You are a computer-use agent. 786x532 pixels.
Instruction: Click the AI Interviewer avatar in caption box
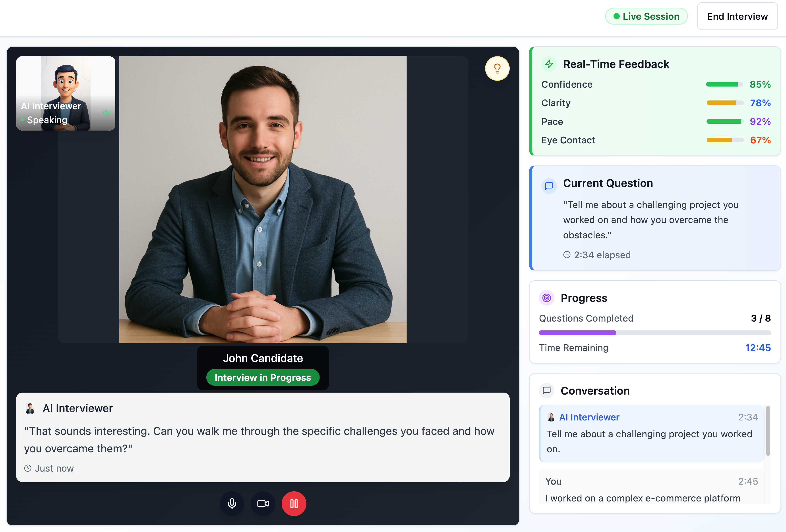[30, 408]
